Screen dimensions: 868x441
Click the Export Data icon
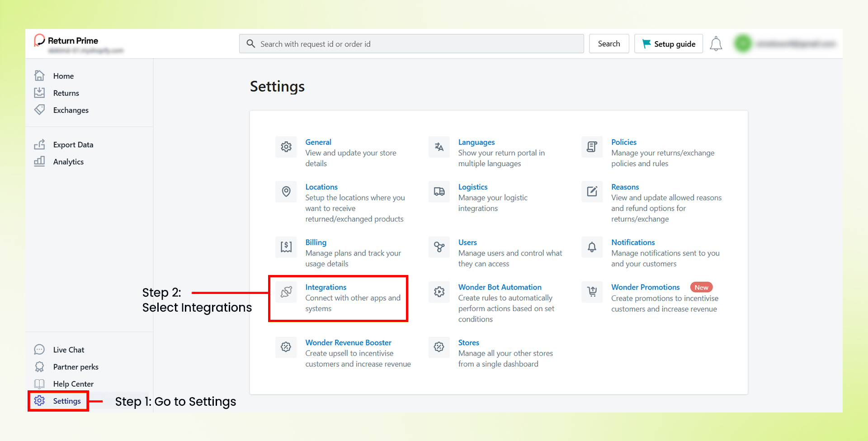click(x=40, y=144)
